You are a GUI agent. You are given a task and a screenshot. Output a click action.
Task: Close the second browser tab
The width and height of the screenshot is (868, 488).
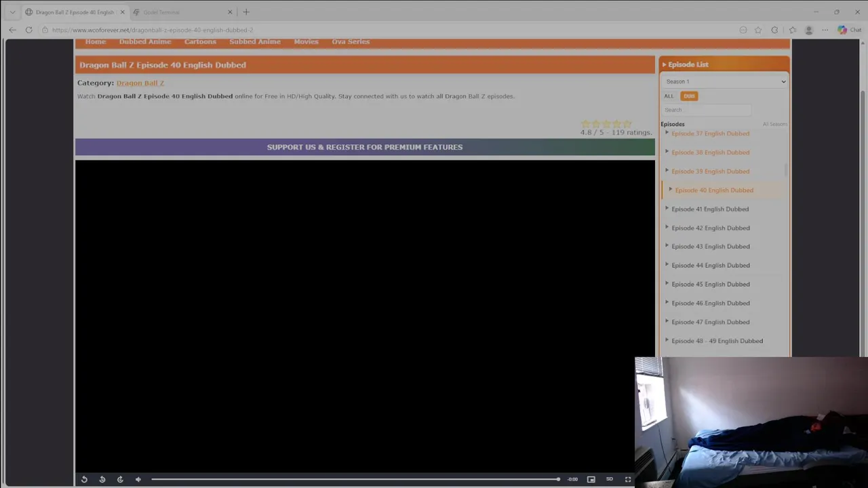click(230, 12)
